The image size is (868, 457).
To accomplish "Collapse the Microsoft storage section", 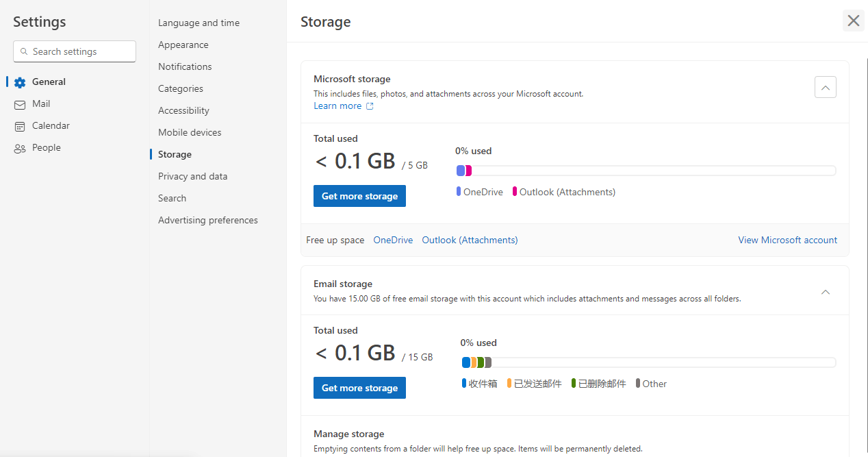I will (x=826, y=88).
